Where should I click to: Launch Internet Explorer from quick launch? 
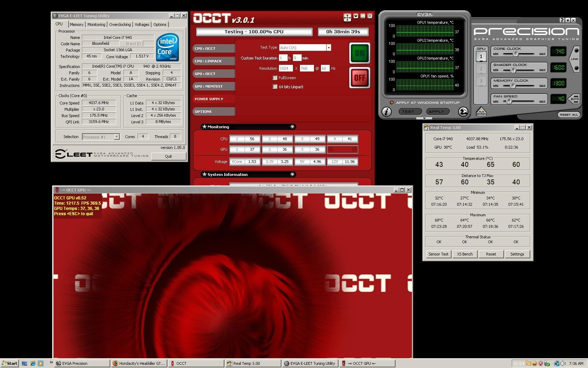33,363
